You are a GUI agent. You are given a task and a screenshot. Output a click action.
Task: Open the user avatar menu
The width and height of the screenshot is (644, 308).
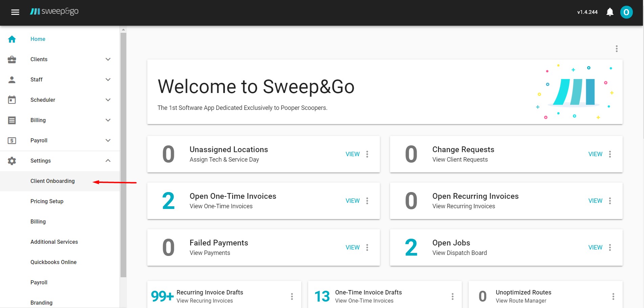pos(626,12)
